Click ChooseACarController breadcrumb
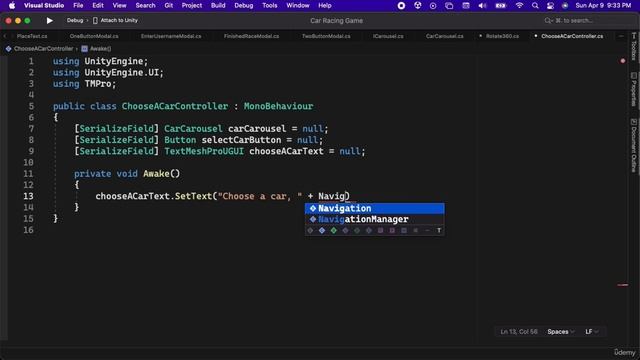This screenshot has width=640, height=360. coord(43,49)
